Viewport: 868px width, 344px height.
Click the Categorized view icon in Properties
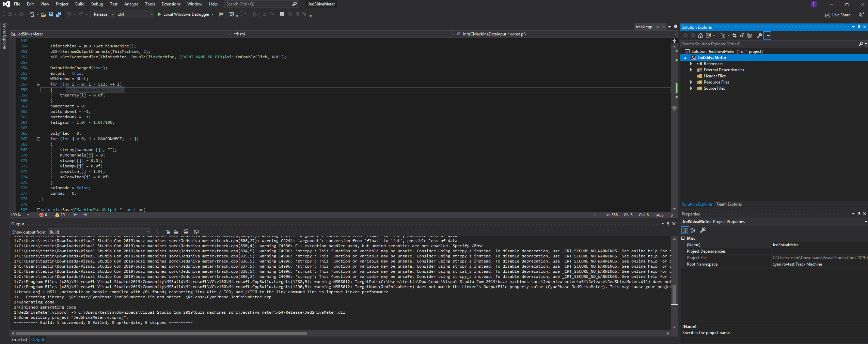coord(685,230)
